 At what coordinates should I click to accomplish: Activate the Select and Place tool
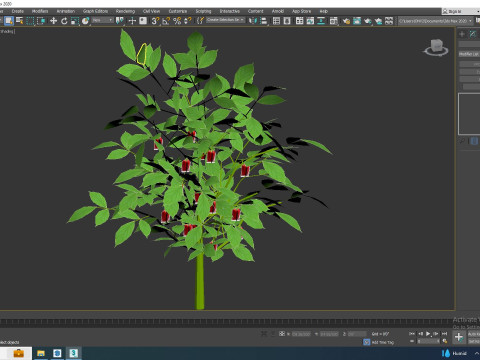coord(86,21)
